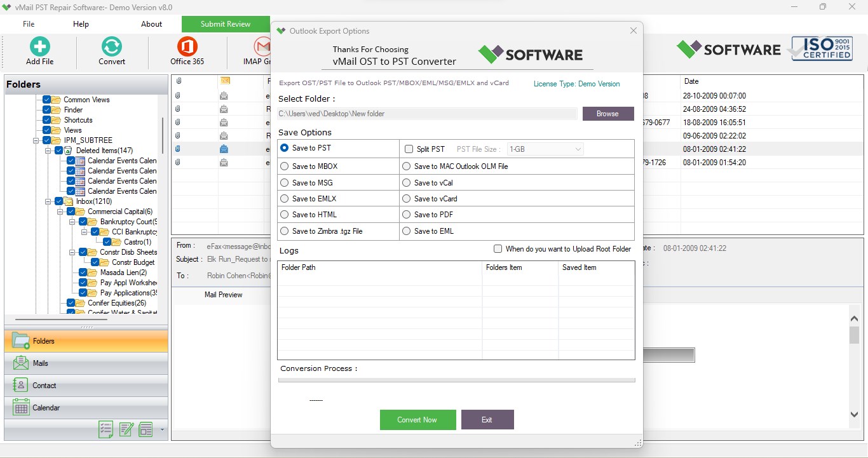Click the folder path input field
This screenshot has width=868, height=458.
pos(428,114)
